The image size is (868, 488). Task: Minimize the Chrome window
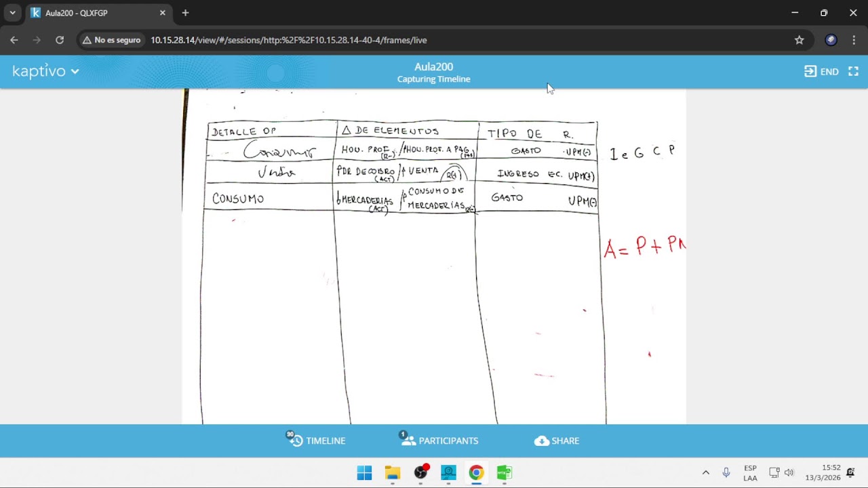(795, 13)
